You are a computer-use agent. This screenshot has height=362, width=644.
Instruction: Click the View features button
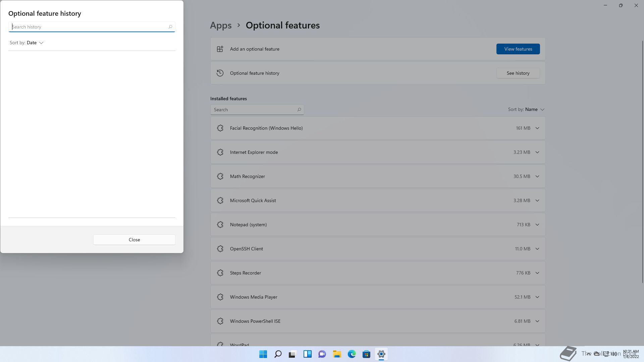click(518, 49)
